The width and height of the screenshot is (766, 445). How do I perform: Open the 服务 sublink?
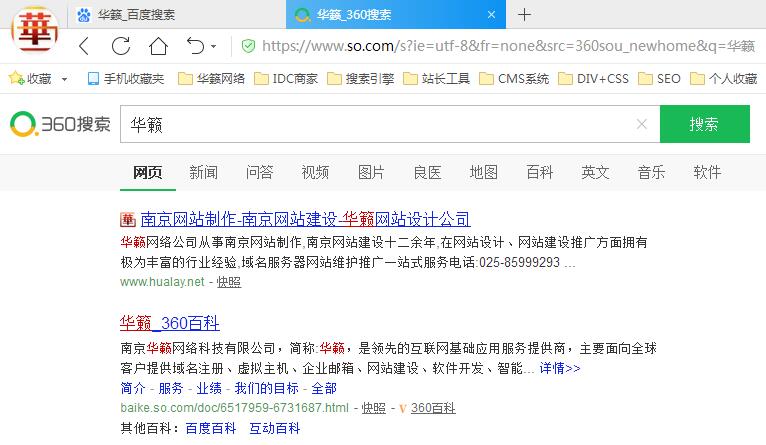(171, 388)
